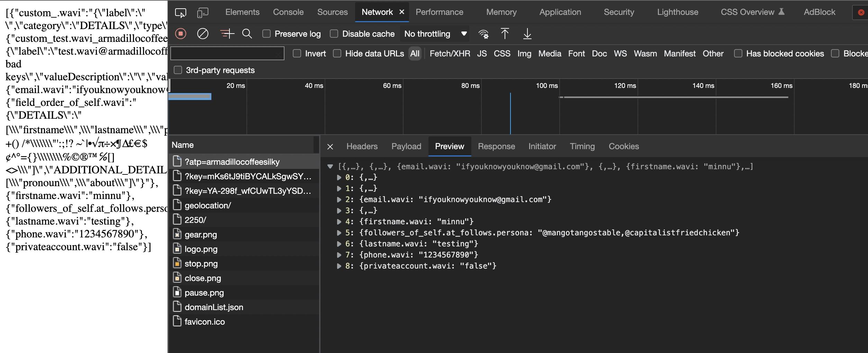Viewport: 868px width, 353px height.
Task: Stop recording network log
Action: pos(180,34)
